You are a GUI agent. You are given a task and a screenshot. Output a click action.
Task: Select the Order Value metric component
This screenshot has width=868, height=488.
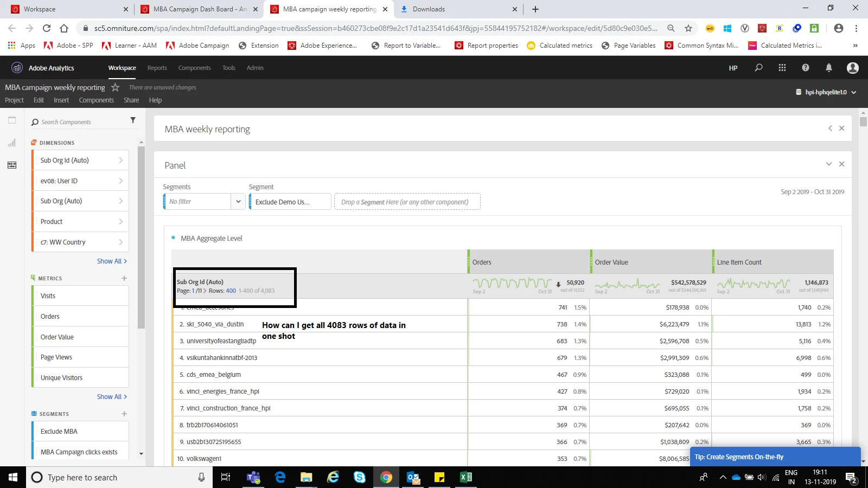[x=80, y=337]
